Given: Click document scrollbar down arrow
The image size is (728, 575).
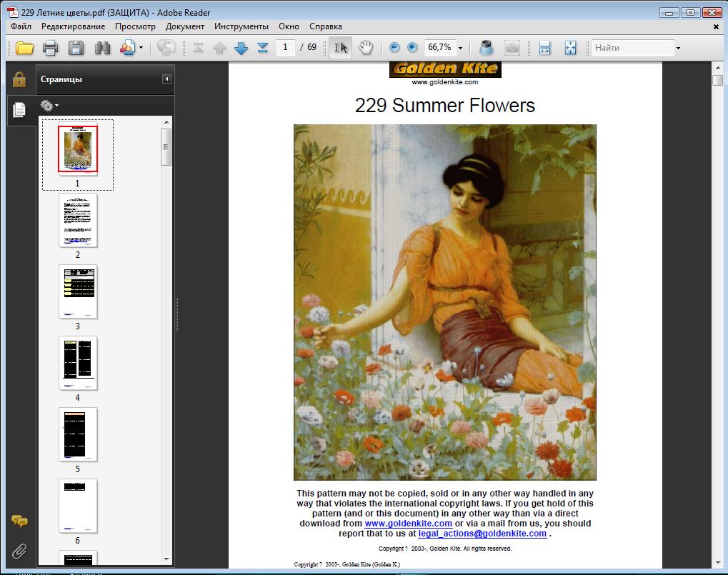Looking at the screenshot, I should pyautogui.click(x=718, y=563).
